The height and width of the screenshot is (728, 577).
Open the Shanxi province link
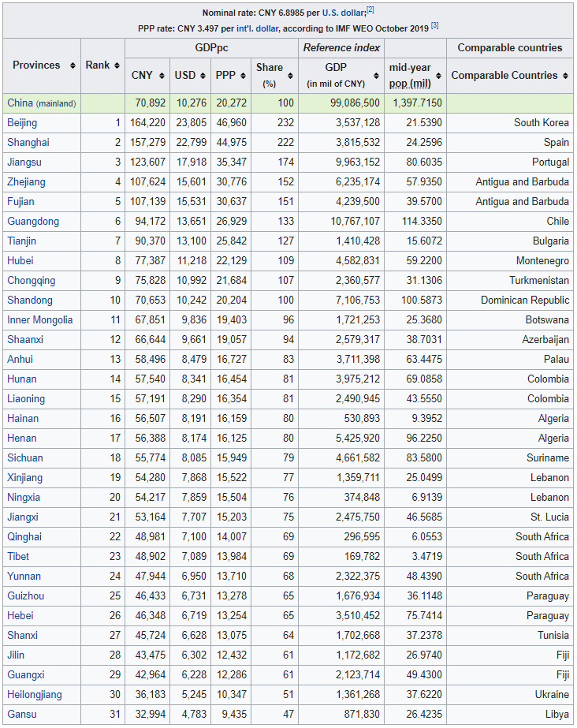pyautogui.click(x=22, y=636)
